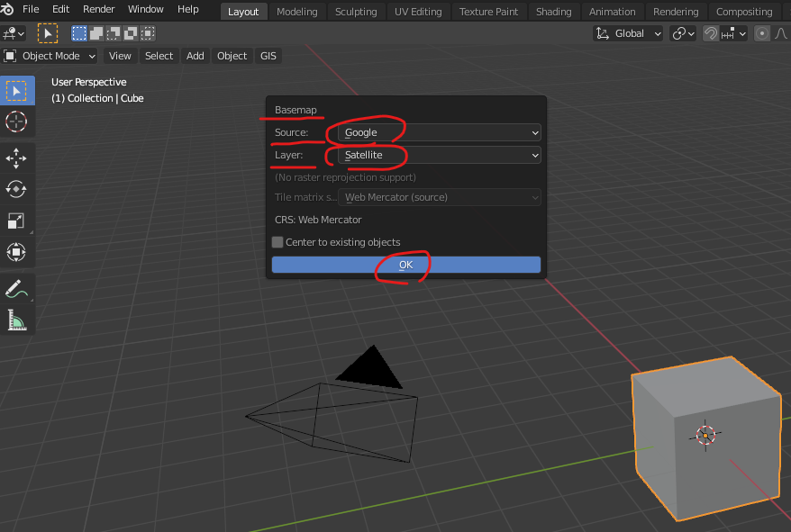Toggle proportional editing
791x532 pixels.
[762, 34]
